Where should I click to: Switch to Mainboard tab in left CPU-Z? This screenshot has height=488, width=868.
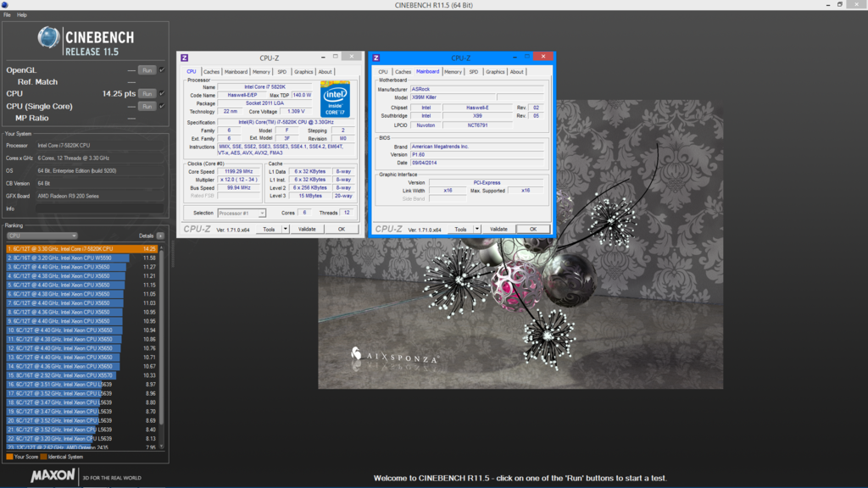tap(236, 72)
